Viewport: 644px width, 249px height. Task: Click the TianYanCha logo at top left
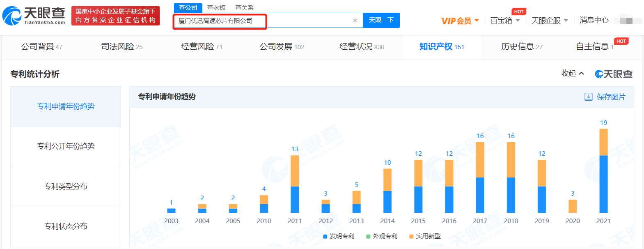point(34,16)
